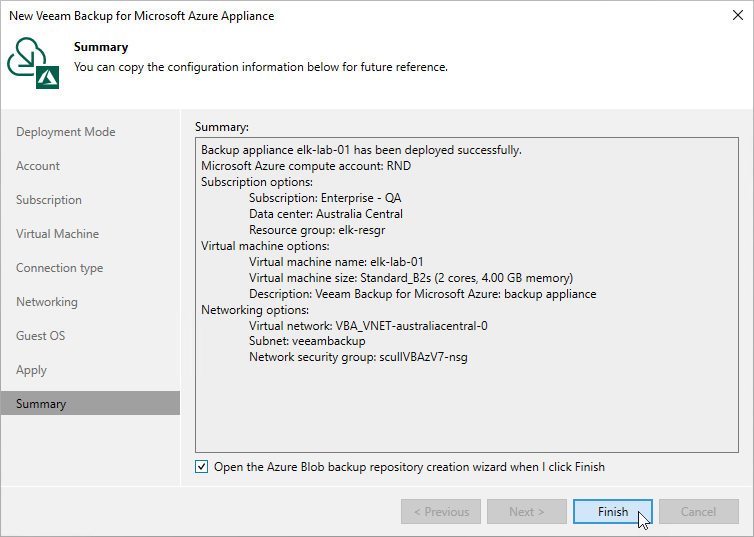Screen dimensions: 754x537
Task: Select the Guest OS step
Action: pyautogui.click(x=40, y=336)
